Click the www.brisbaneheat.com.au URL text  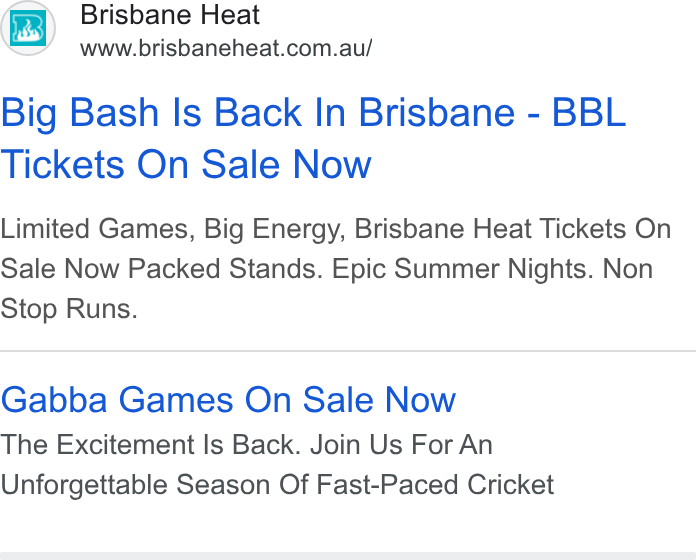[x=226, y=48]
